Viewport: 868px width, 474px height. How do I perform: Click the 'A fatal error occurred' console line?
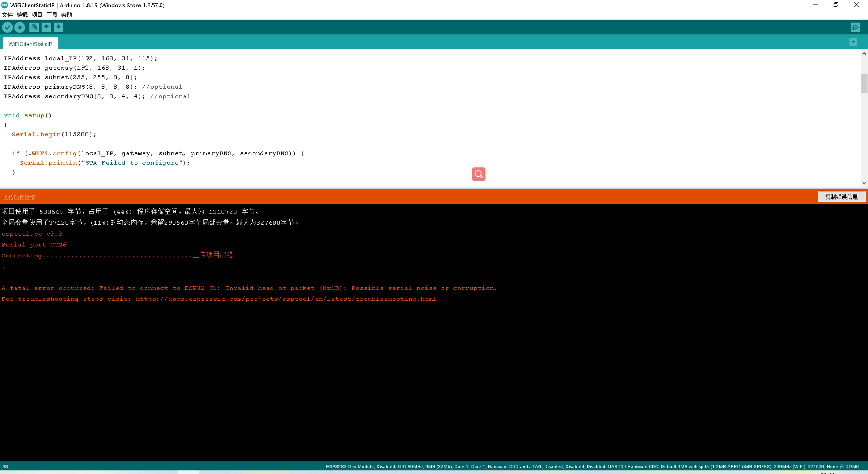[x=249, y=288]
